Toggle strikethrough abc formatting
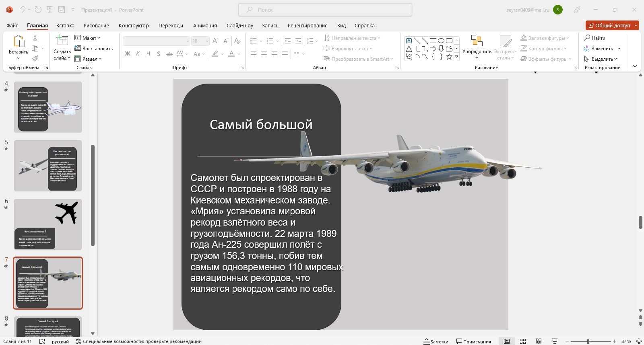 pos(169,53)
